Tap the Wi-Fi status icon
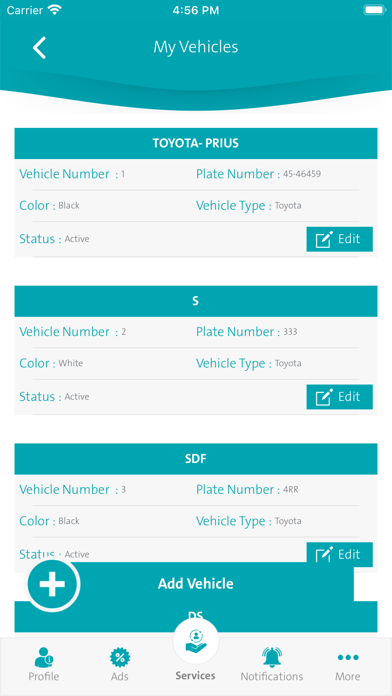The height and width of the screenshot is (696, 392). coord(55,10)
